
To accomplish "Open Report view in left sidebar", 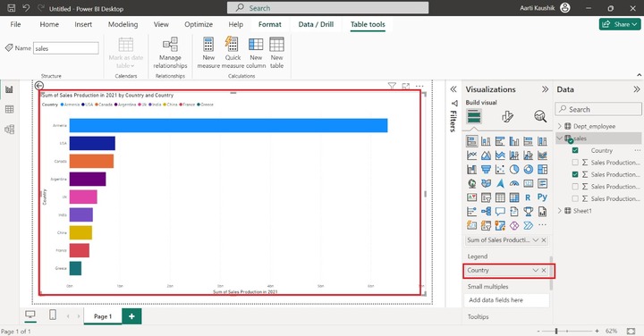I will [x=9, y=89].
